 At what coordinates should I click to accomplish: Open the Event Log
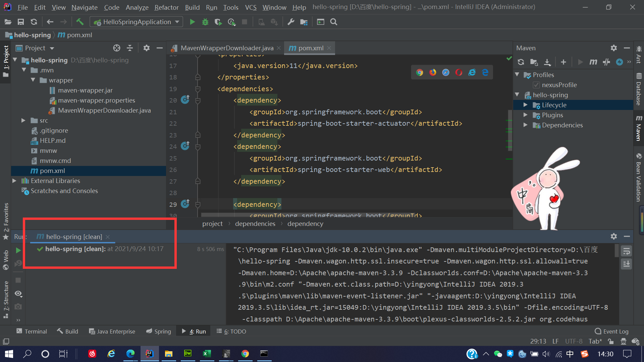click(611, 331)
